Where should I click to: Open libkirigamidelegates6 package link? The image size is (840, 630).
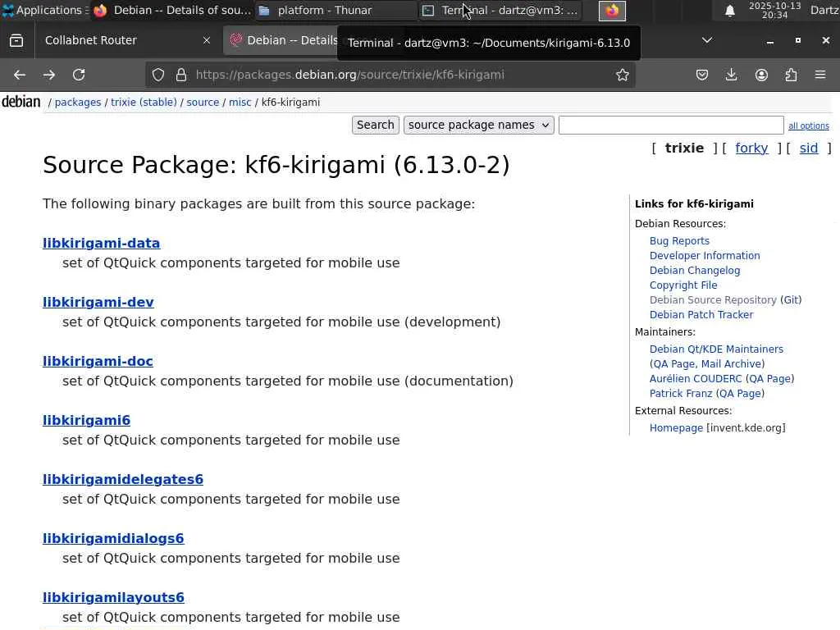click(x=123, y=479)
